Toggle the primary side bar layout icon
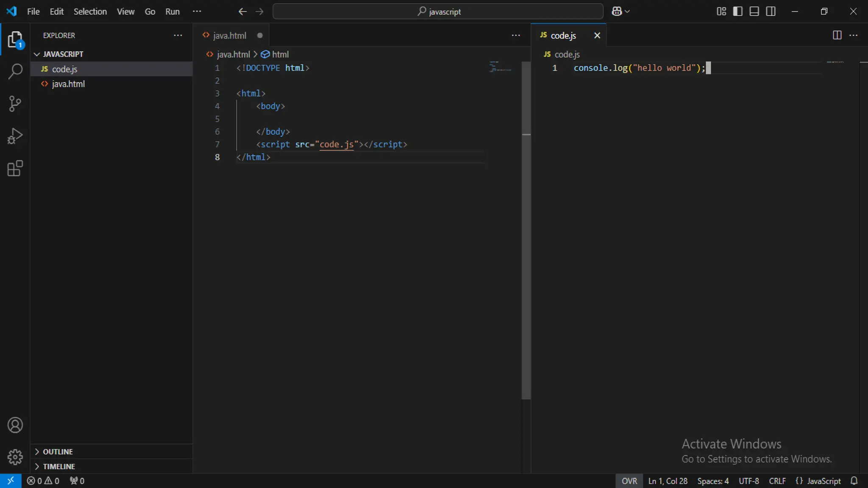 click(737, 11)
